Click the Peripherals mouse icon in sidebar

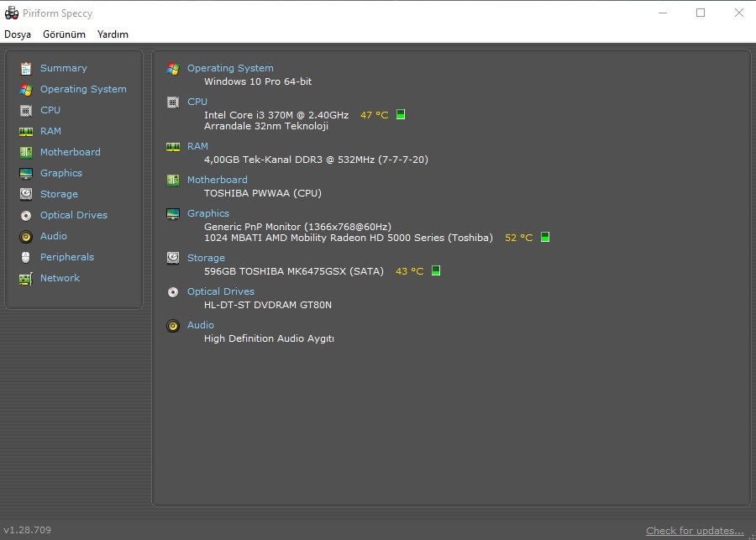point(25,258)
